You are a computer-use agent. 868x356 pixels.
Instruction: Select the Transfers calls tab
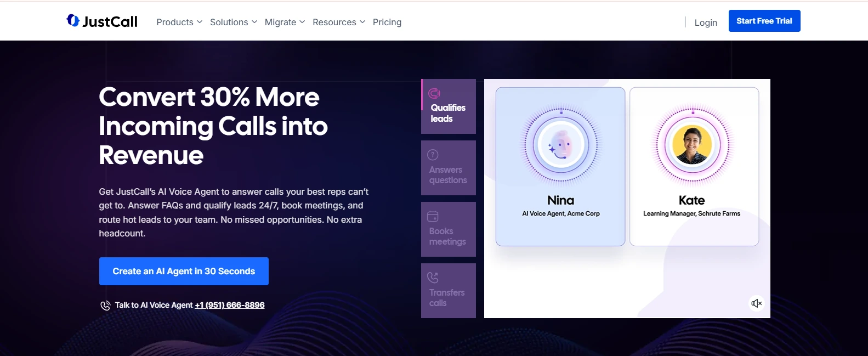449,291
